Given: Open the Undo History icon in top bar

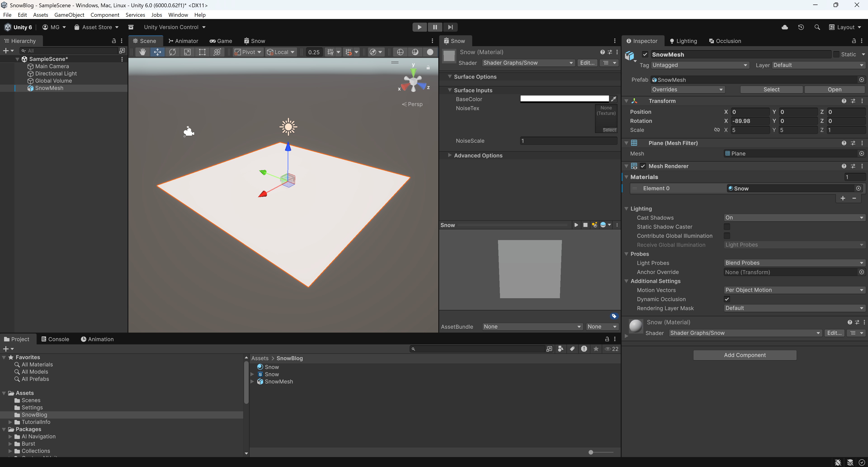Looking at the screenshot, I should [x=801, y=27].
